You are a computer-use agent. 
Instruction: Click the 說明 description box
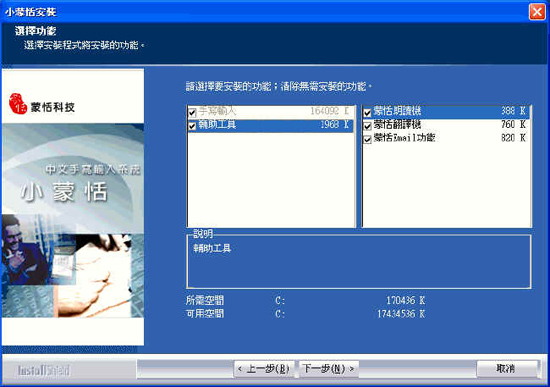pyautogui.click(x=359, y=261)
